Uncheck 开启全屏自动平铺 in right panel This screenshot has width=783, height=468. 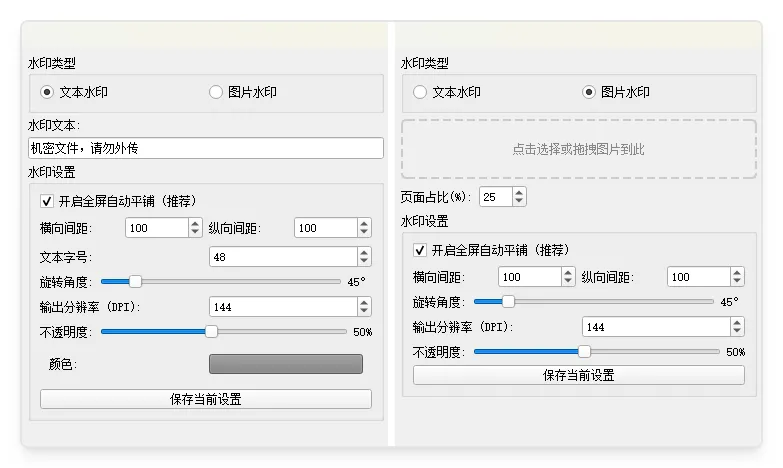click(420, 250)
